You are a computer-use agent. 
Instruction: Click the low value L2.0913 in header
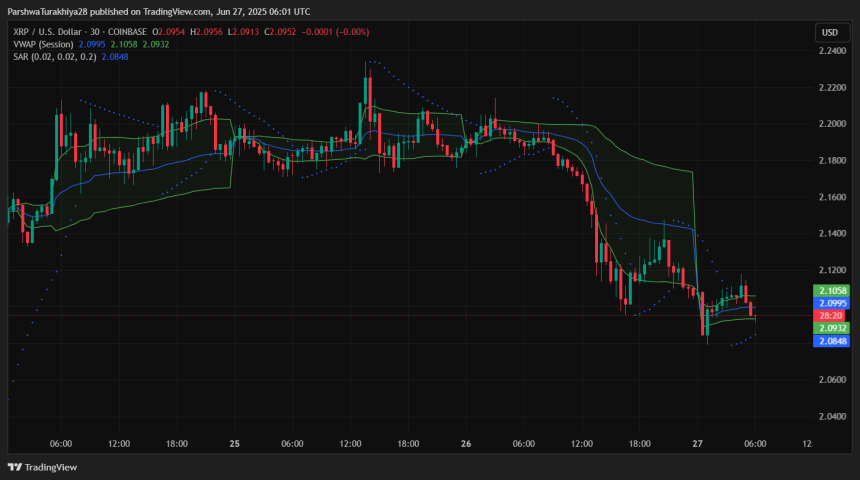243,32
